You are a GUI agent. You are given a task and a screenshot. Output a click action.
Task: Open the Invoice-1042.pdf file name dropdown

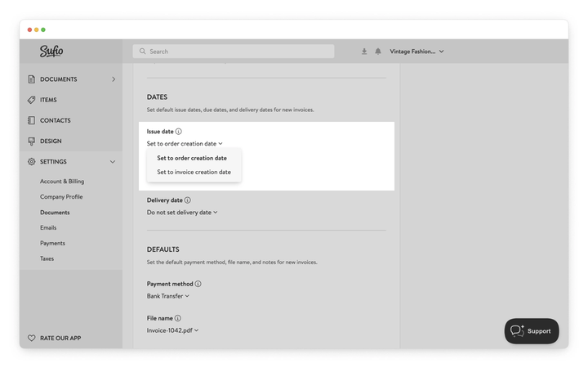tap(172, 330)
